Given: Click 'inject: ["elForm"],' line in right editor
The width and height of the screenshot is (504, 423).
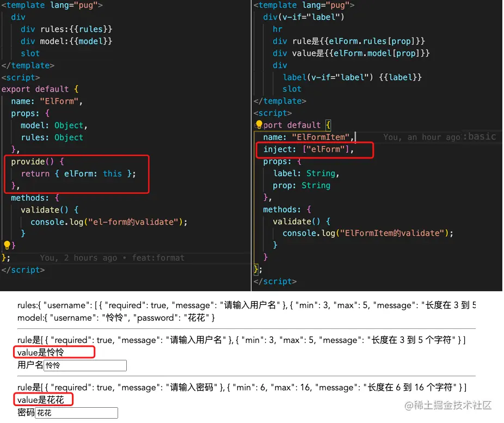Looking at the screenshot, I should pyautogui.click(x=308, y=149).
